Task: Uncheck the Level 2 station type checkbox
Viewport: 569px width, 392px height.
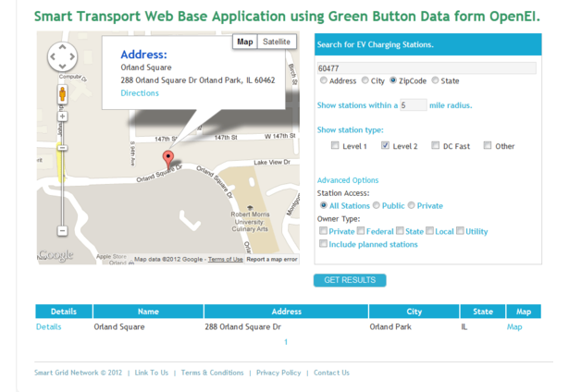Action: click(385, 145)
